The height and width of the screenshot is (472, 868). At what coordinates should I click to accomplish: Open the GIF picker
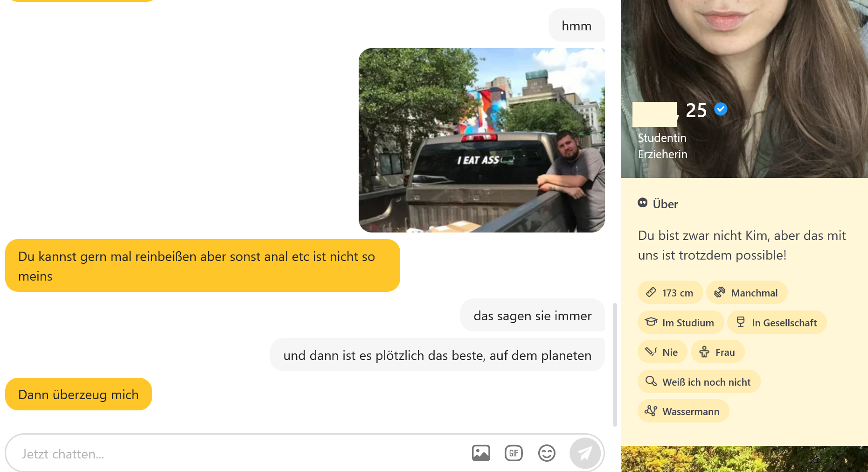tap(514, 453)
